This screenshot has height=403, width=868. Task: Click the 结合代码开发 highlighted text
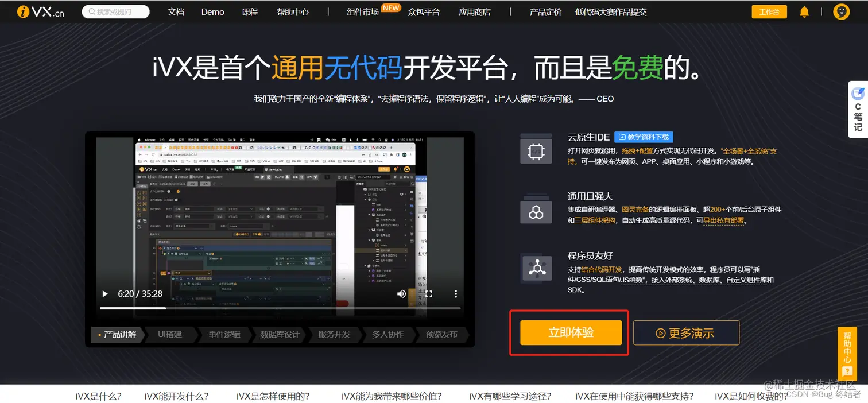[x=602, y=269]
